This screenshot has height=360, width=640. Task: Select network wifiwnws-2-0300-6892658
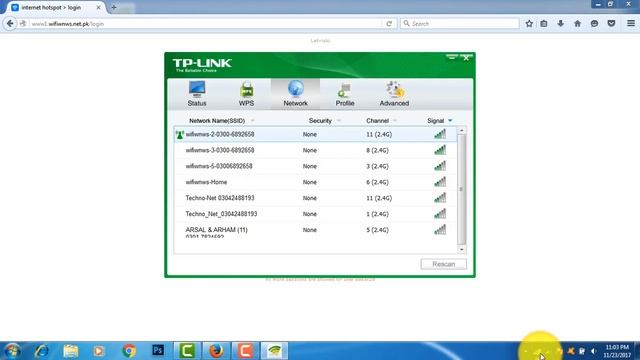(315, 134)
